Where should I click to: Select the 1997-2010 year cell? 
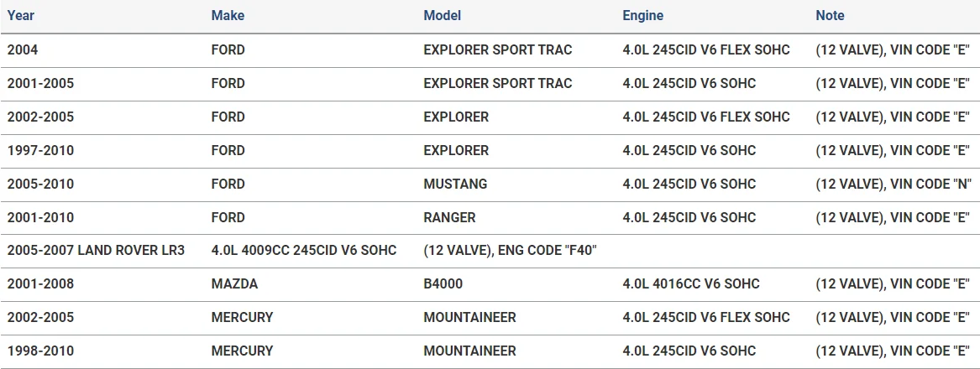pyautogui.click(x=40, y=150)
